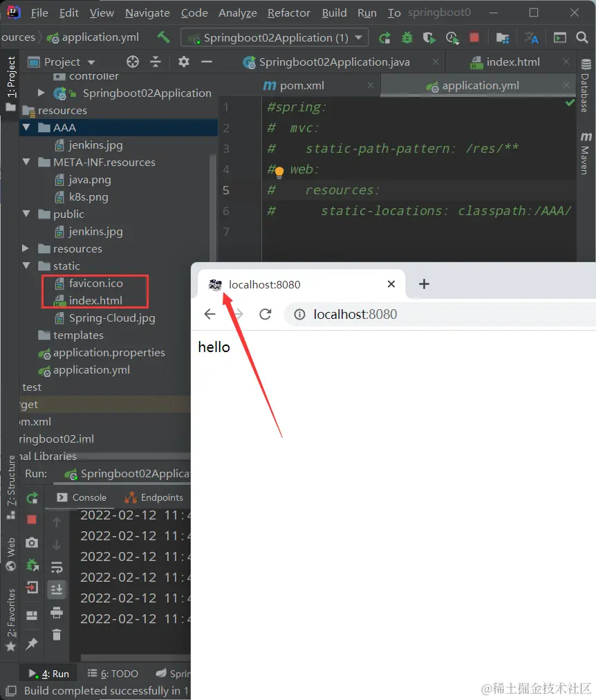Collapse the static folder
This screenshot has height=700, width=596.
(26, 266)
